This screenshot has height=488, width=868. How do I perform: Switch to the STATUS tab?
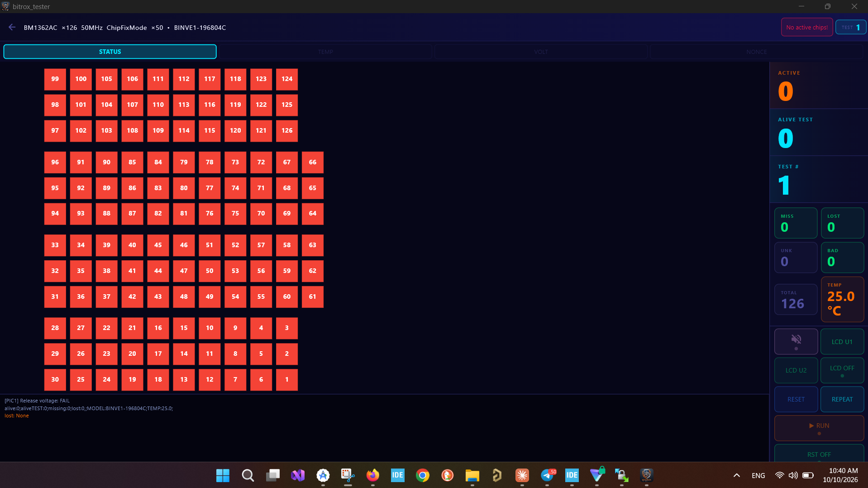point(110,52)
